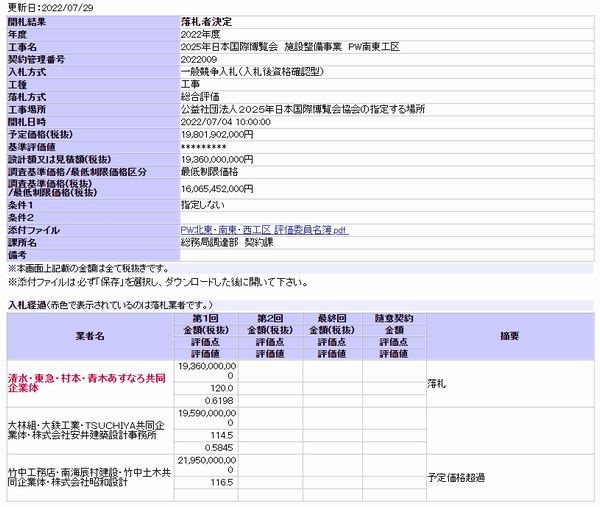
Task: Select the 入札経過 section heading
Action: point(27,305)
